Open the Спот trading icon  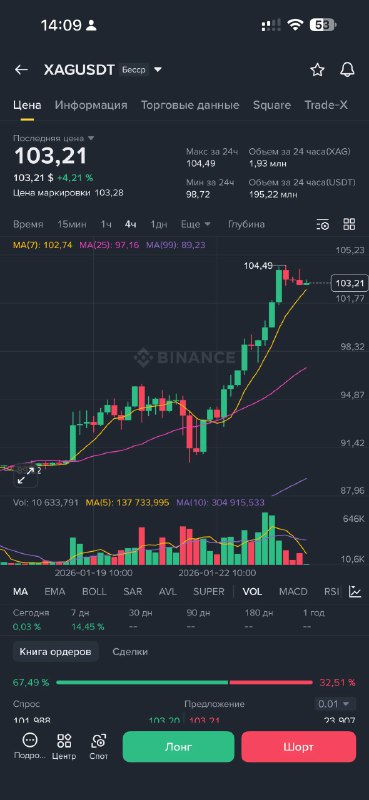98,746
